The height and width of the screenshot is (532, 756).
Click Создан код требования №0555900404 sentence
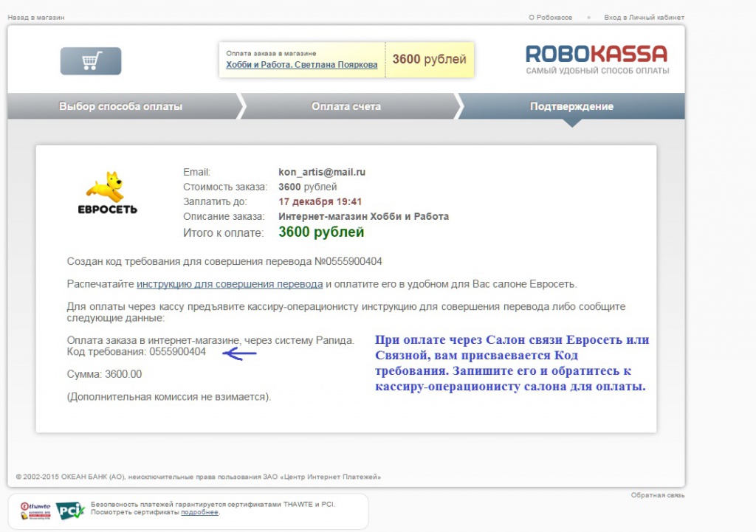(x=224, y=262)
